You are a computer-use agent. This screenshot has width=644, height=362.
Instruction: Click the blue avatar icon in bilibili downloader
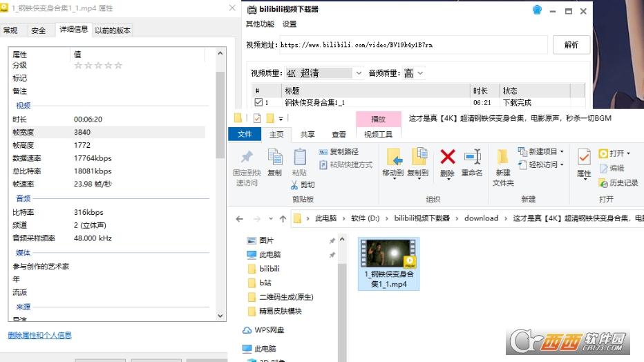[537, 10]
